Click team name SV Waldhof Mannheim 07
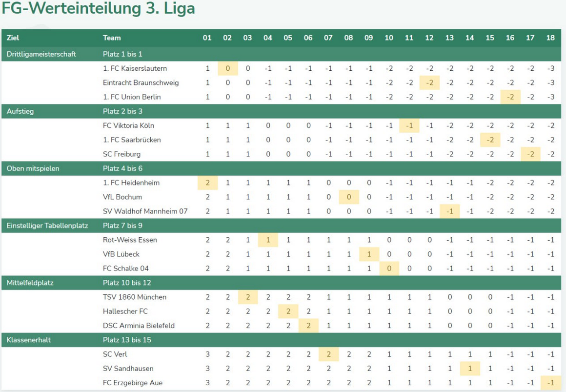 pyautogui.click(x=145, y=211)
